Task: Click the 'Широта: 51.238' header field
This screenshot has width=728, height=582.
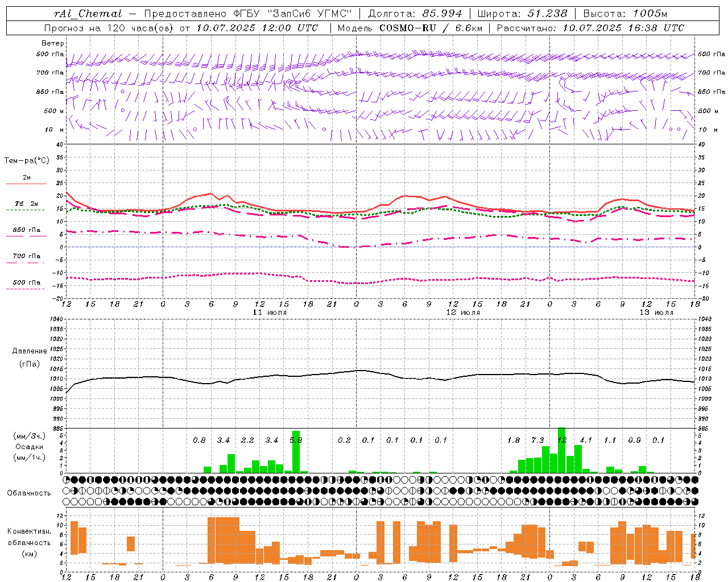Action: pyautogui.click(x=522, y=14)
